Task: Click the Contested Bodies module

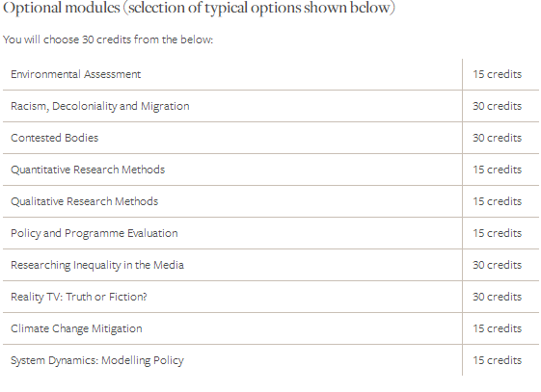Action: pos(55,138)
